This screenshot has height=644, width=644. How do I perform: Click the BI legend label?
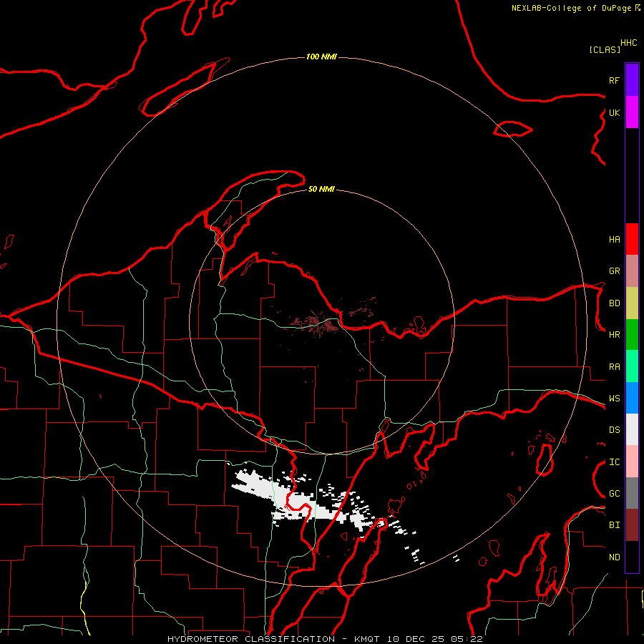point(614,525)
